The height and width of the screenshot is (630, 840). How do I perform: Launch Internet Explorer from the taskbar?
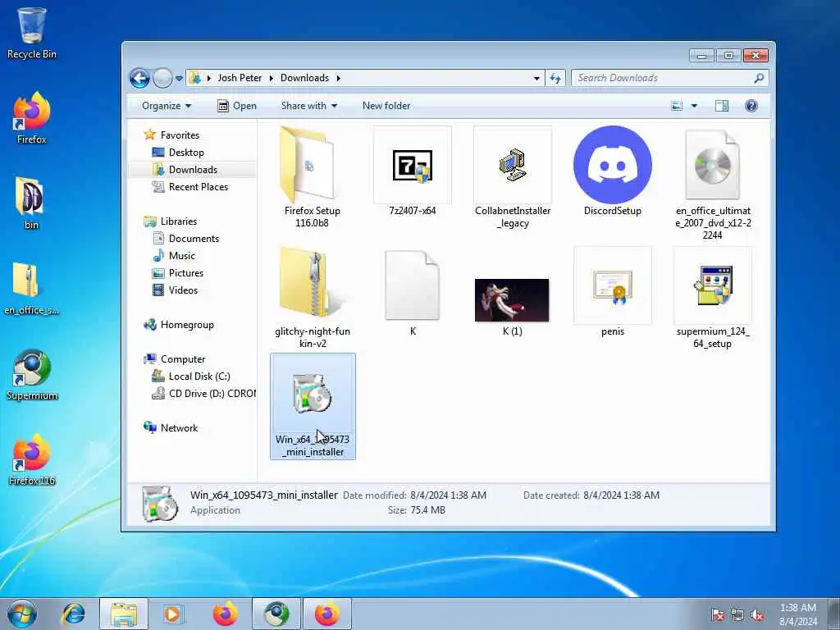[73, 614]
